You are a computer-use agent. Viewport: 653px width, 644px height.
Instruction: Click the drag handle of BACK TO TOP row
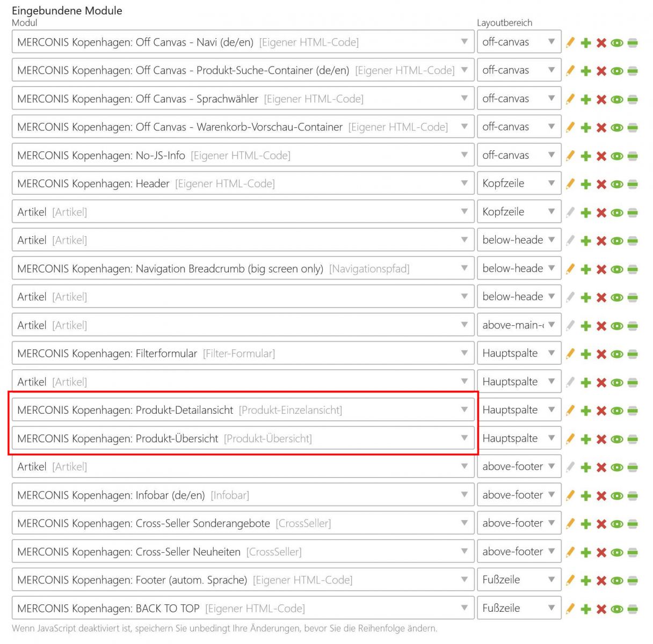[x=633, y=609]
